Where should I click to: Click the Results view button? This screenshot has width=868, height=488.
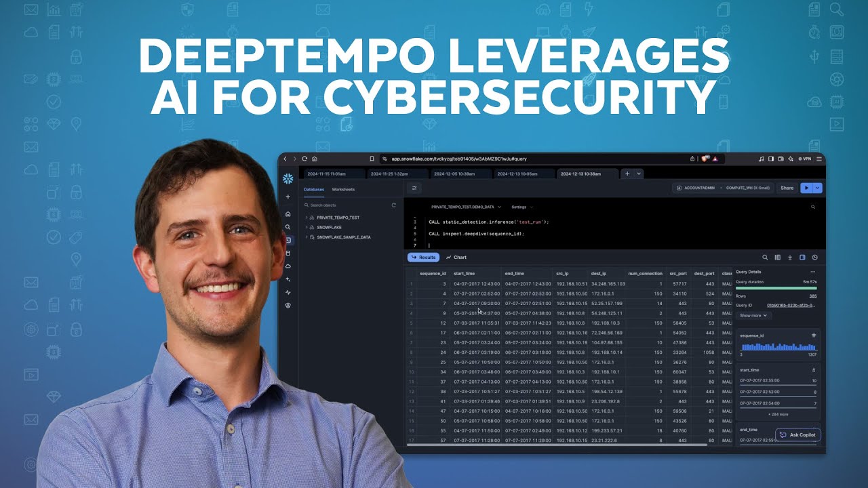pyautogui.click(x=423, y=258)
